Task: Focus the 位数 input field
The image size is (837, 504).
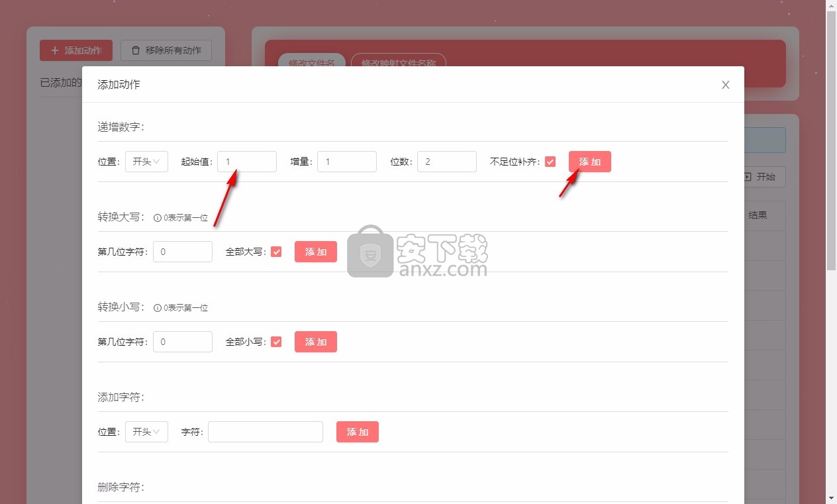Action: point(447,162)
